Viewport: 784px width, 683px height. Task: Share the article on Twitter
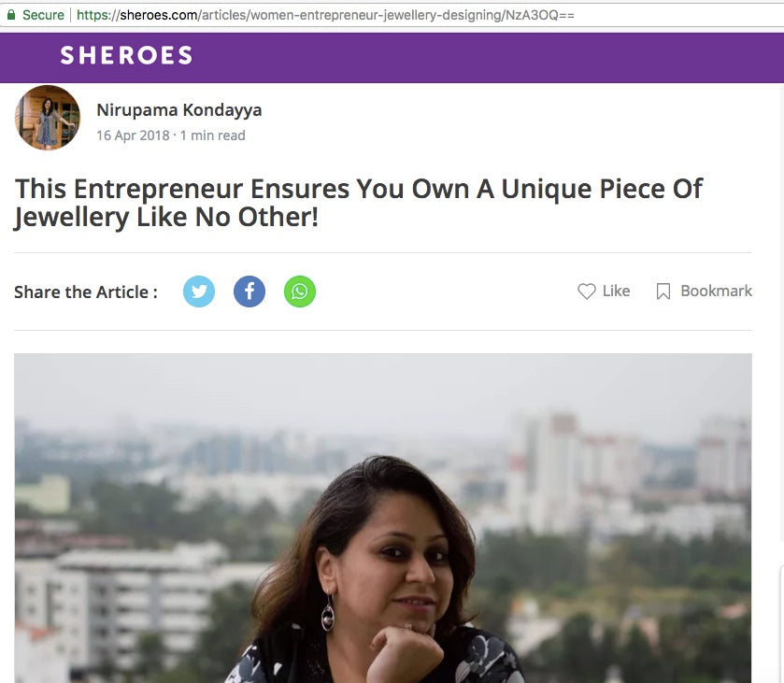tap(199, 292)
